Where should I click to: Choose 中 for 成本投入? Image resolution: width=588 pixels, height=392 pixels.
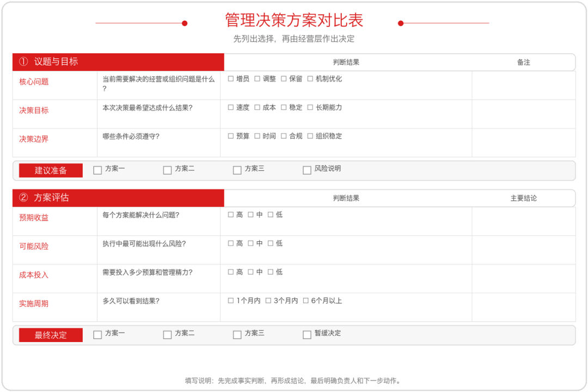pyautogui.click(x=250, y=272)
